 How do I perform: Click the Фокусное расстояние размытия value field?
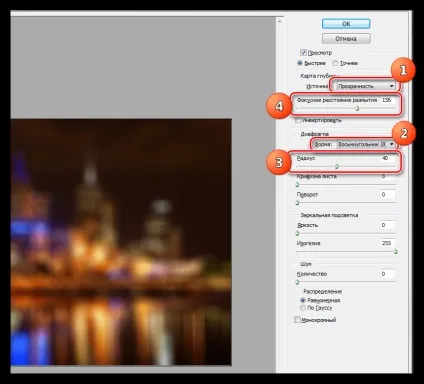pos(388,100)
